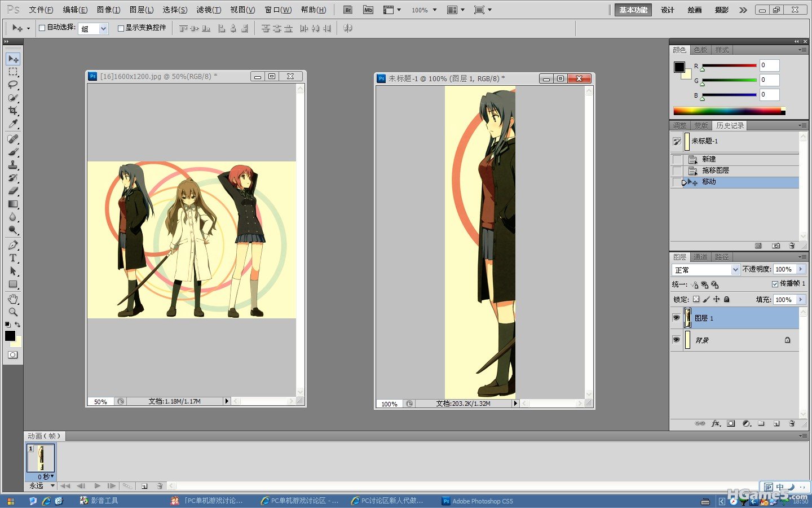Image resolution: width=812 pixels, height=508 pixels.
Task: Play the frame animation
Action: (98, 485)
